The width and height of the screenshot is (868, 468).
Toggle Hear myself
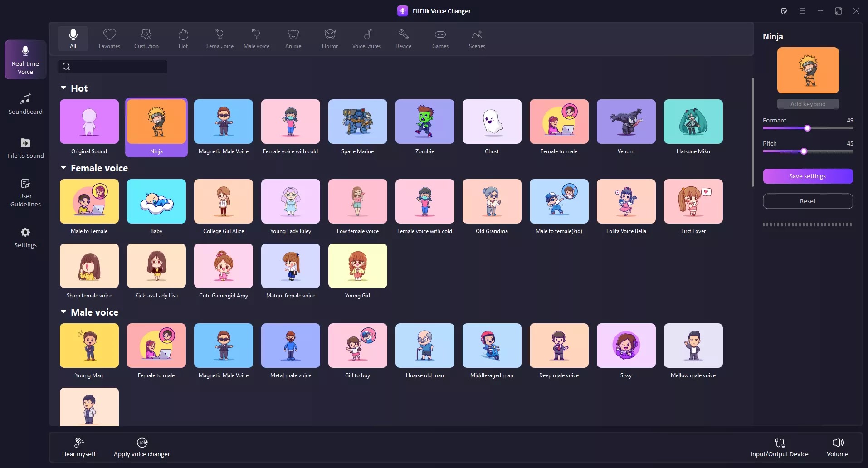[x=79, y=447]
